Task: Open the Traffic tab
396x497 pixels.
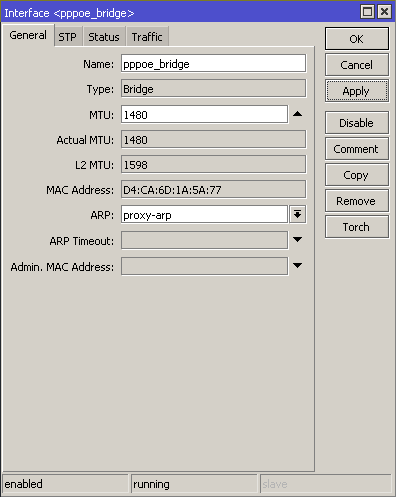Action: [147, 37]
